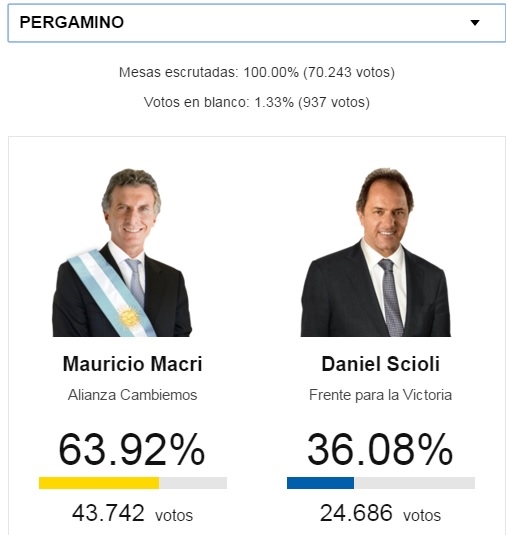Click the grey unfilled part of Scioli's bar
Viewport: 506px width, 535px height.
tap(415, 483)
